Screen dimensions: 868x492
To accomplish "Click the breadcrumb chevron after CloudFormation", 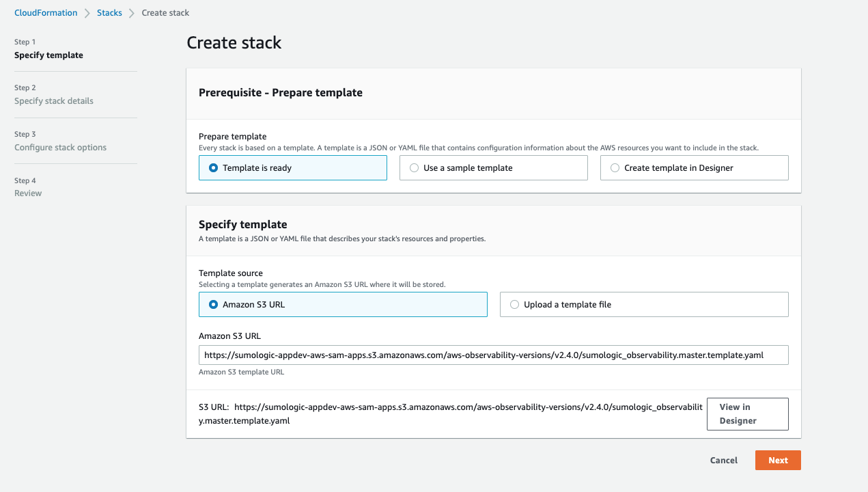I will point(87,12).
